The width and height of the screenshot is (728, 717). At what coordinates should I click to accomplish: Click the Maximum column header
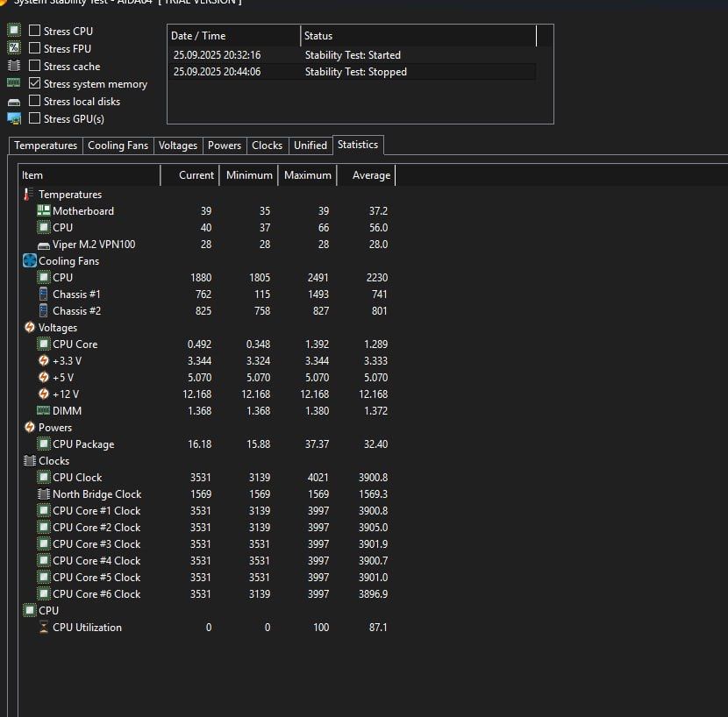click(x=307, y=175)
